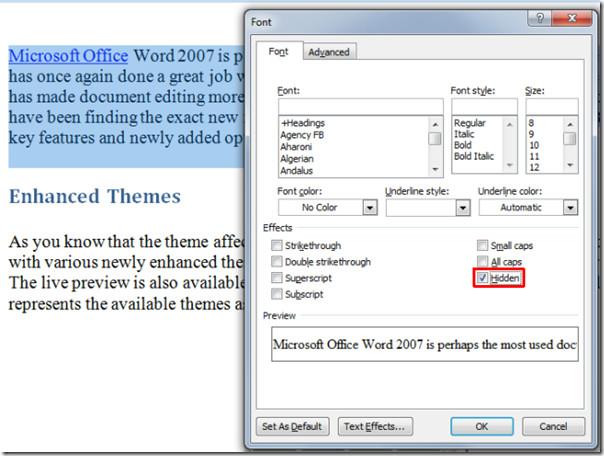Screen dimensions: 604x456
Task: Uncheck the Hidden checkbox
Action: coord(482,278)
